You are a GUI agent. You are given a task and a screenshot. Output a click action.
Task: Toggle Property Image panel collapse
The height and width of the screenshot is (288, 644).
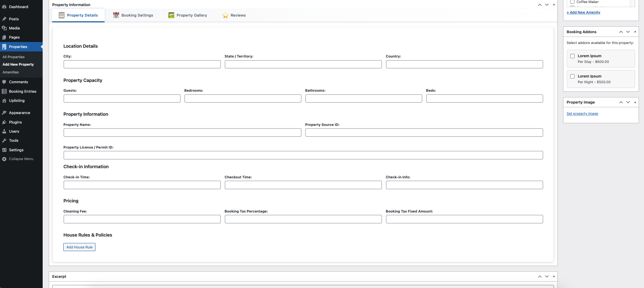tap(635, 102)
